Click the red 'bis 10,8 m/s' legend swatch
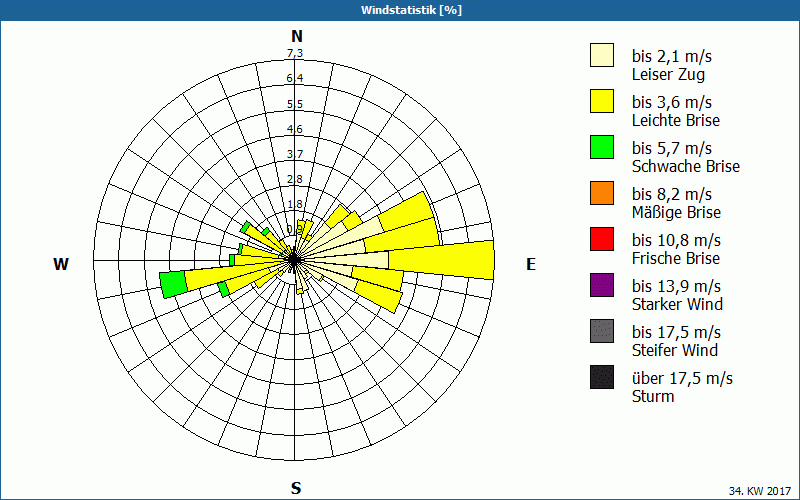Screen dimensions: 800x500 [602, 239]
